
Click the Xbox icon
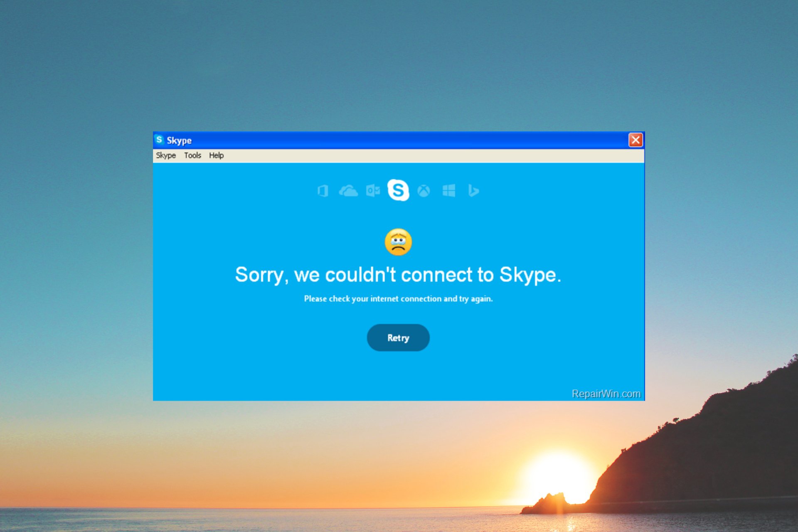coord(424,191)
